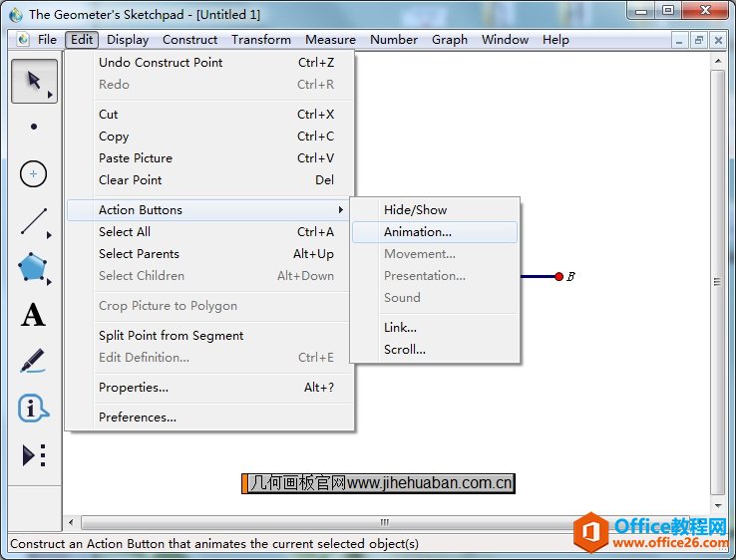Click red point B on the canvas
This screenshot has width=736, height=560.
click(x=558, y=277)
